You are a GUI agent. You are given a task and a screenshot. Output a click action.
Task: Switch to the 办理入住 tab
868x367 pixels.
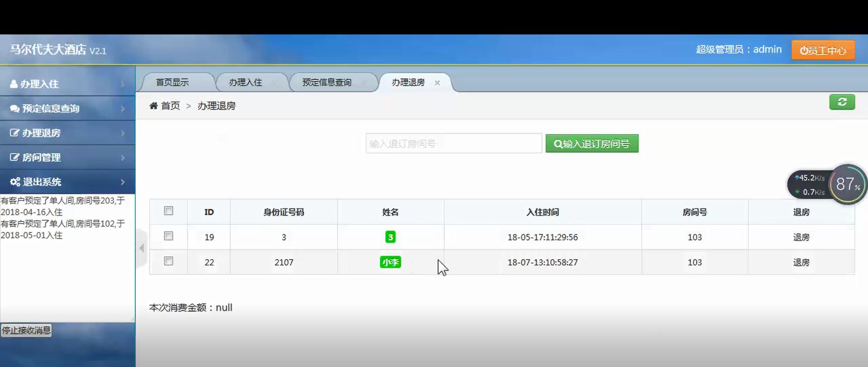pyautogui.click(x=245, y=82)
